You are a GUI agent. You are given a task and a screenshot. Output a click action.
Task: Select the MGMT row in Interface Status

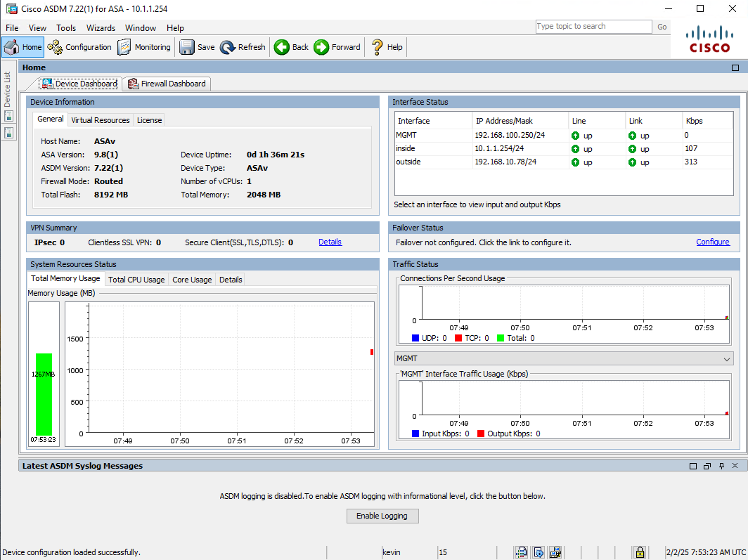click(563, 136)
